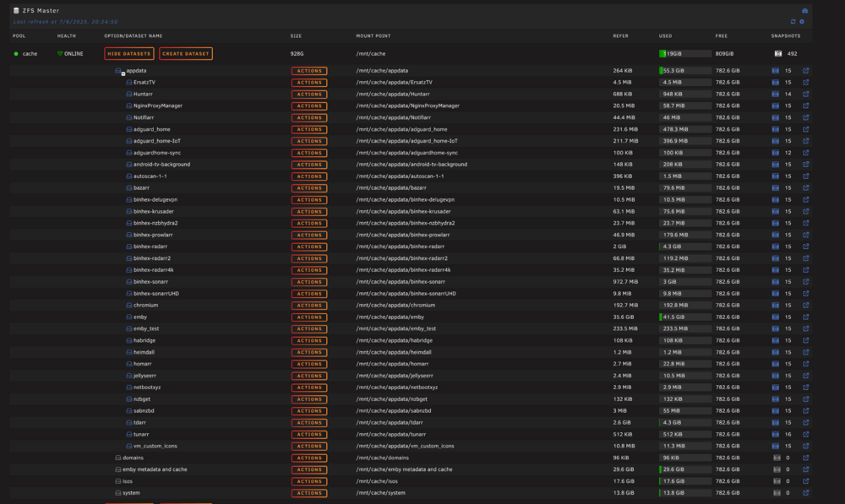Viewport: 845px width, 504px height.
Task: Browse jellyseerr via external link icon
Action: [805, 376]
